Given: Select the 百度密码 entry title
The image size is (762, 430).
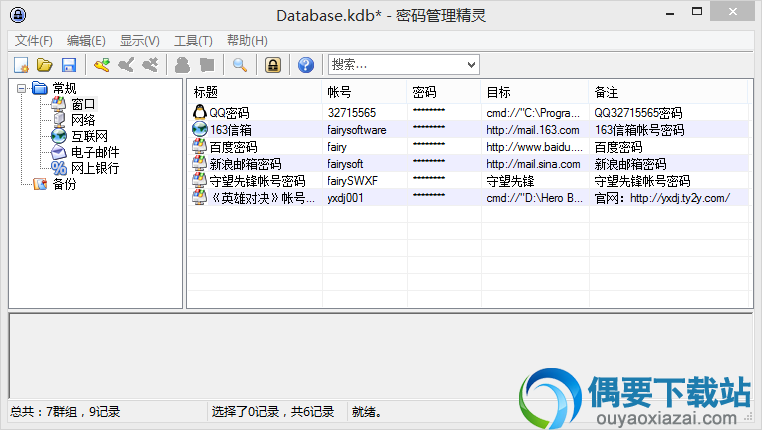Looking at the screenshot, I should click(x=233, y=147).
